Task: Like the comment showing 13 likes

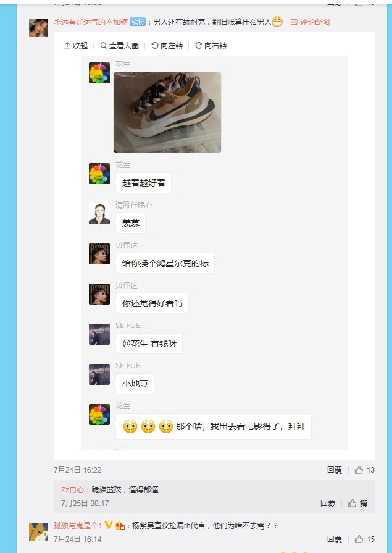Action: tap(364, 470)
